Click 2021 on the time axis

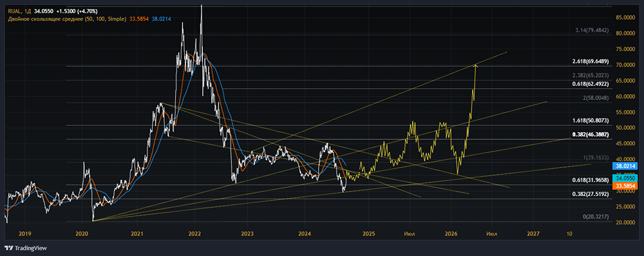137,234
